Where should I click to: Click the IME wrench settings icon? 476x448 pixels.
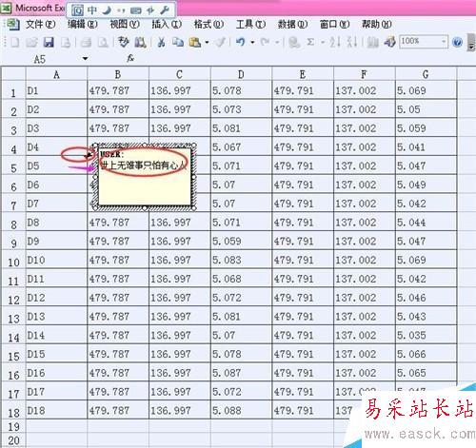click(165, 10)
